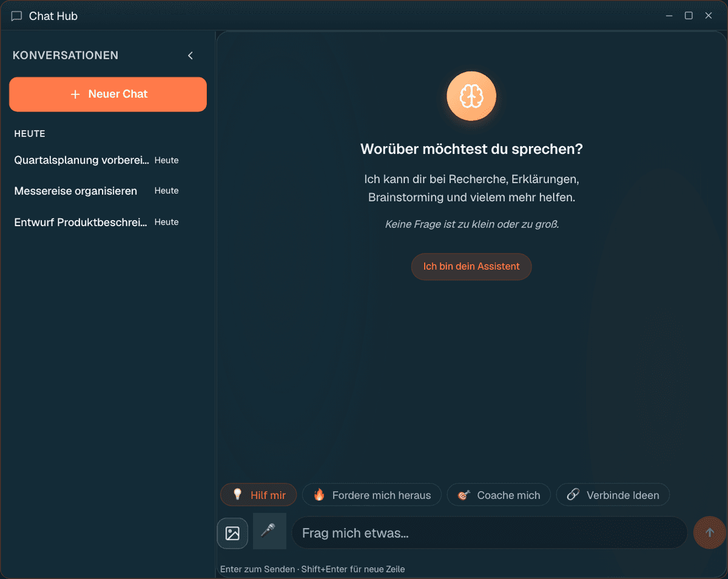
Task: Send the message with the arrow button
Action: click(x=709, y=532)
